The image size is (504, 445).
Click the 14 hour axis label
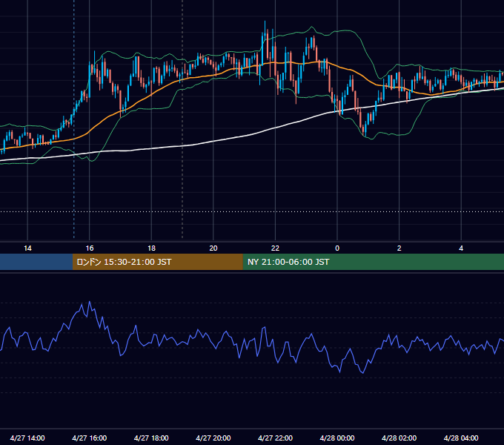(x=27, y=248)
